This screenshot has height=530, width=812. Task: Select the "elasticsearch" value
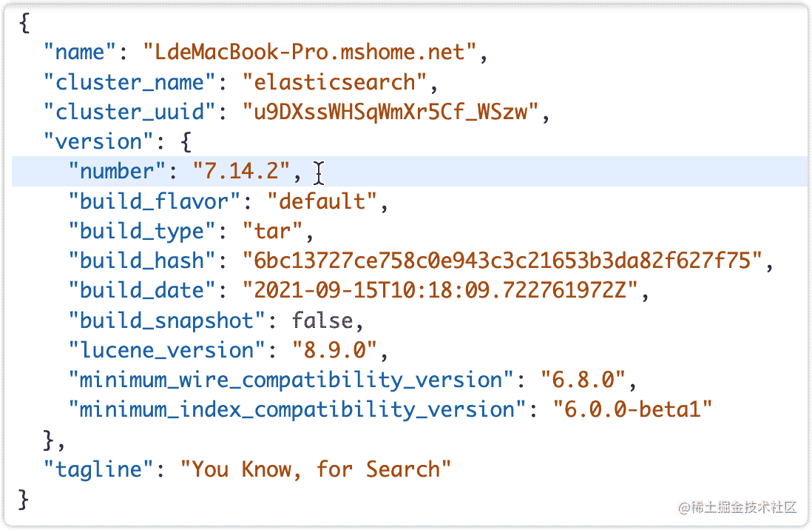pos(334,82)
